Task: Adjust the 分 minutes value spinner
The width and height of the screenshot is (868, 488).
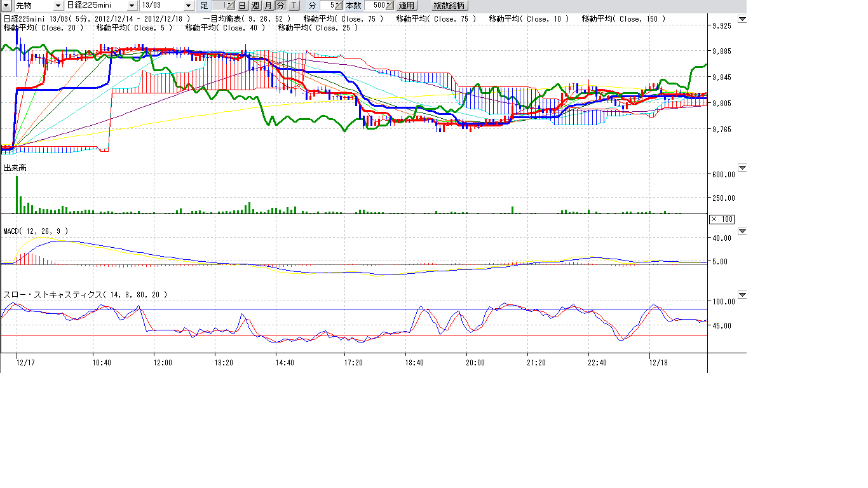Action: (339, 6)
